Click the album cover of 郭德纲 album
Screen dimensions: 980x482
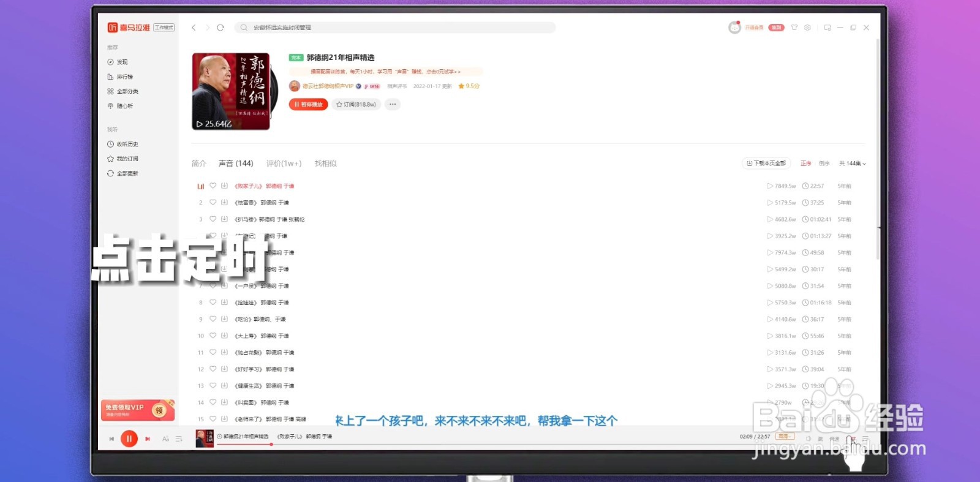click(x=231, y=91)
